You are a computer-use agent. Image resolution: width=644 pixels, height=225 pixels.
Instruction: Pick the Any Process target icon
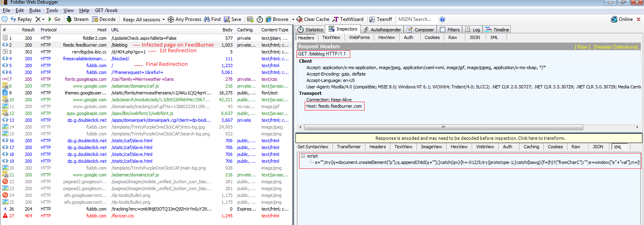[171, 19]
